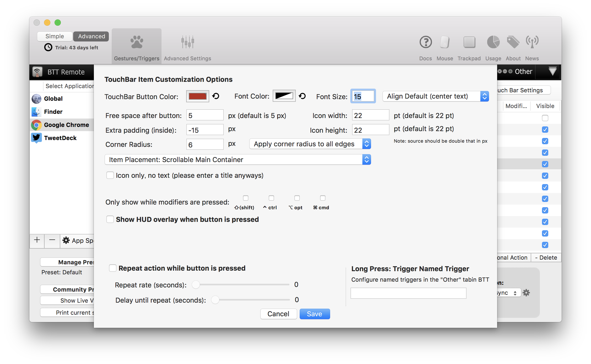Open the text alignment dropdown
591x364 pixels.
pyautogui.click(x=436, y=96)
